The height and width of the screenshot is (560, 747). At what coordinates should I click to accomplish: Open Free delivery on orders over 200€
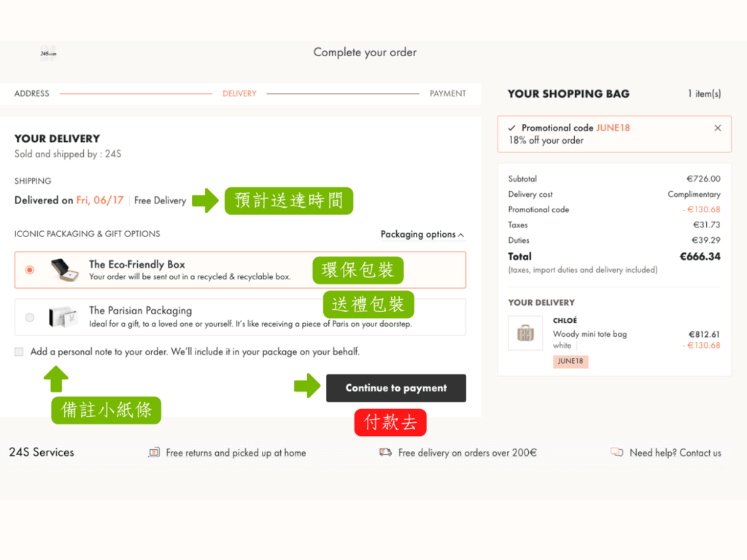(x=468, y=453)
